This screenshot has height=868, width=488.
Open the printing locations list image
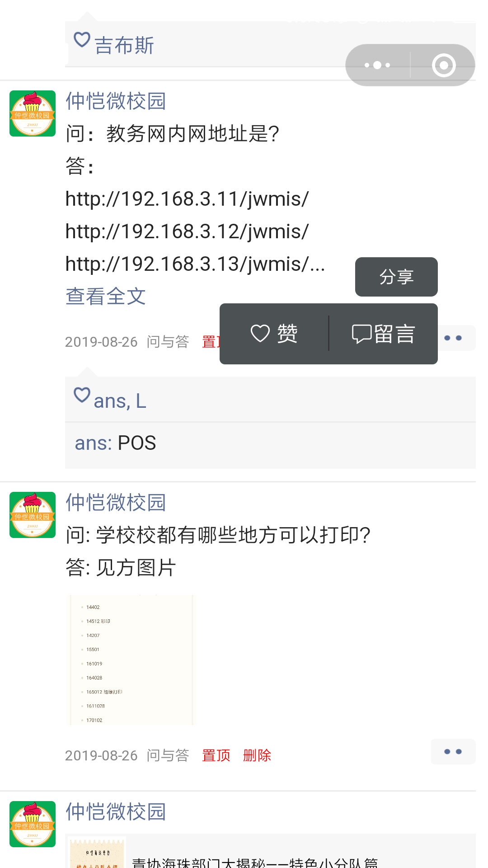click(x=130, y=660)
